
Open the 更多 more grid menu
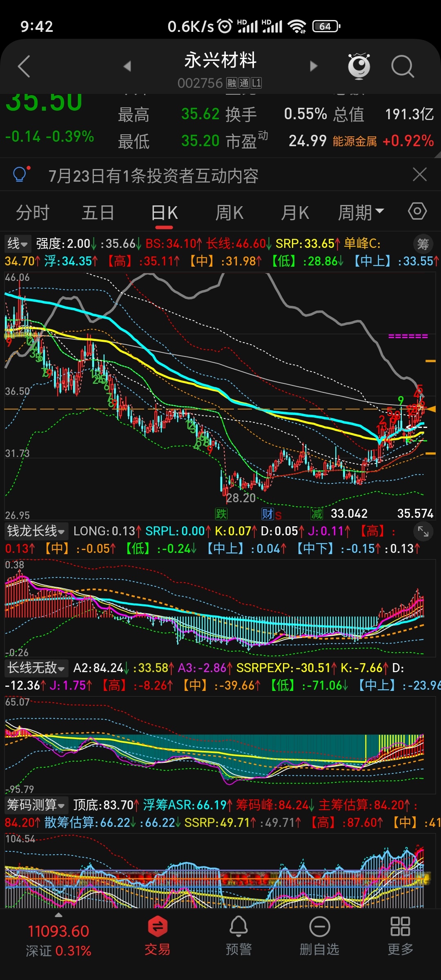[x=400, y=936]
